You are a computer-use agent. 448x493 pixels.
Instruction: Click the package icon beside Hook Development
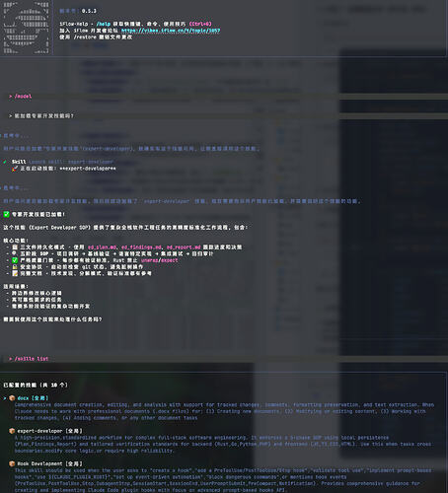(x=12, y=463)
